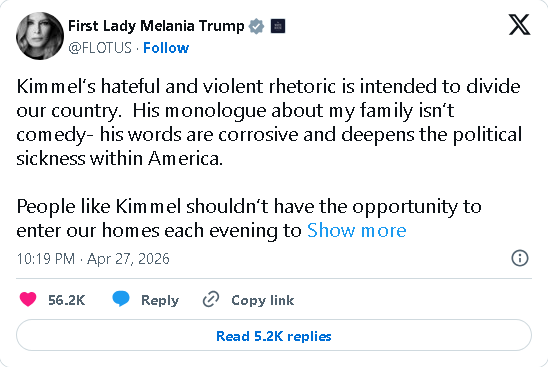Open Read 5.2K replies button
The image size is (548, 367).
(x=274, y=335)
